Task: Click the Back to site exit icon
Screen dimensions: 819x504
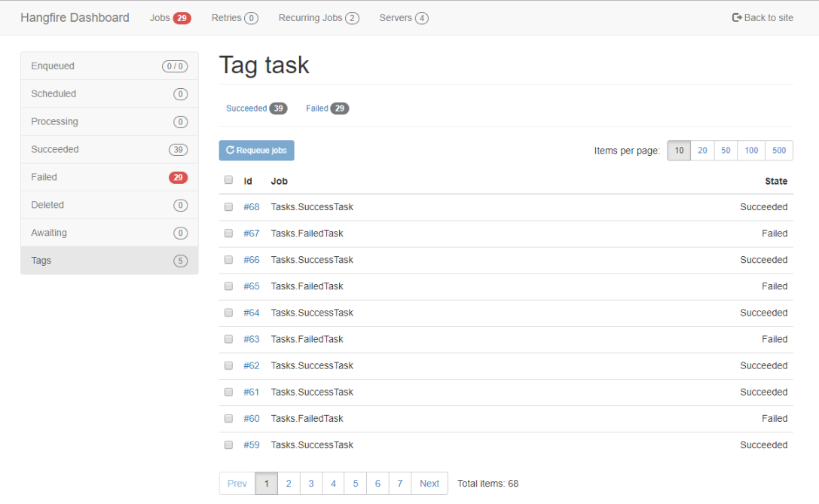Action: click(736, 18)
